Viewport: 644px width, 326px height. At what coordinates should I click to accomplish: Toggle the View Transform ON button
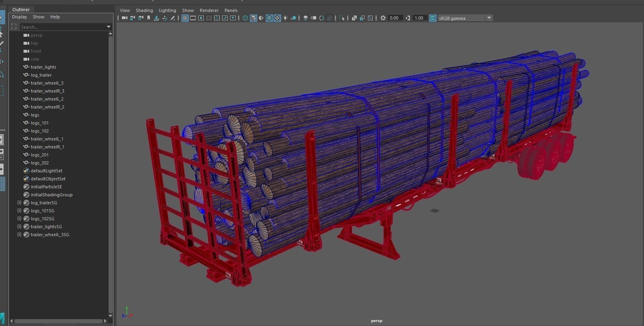pyautogui.click(x=433, y=18)
